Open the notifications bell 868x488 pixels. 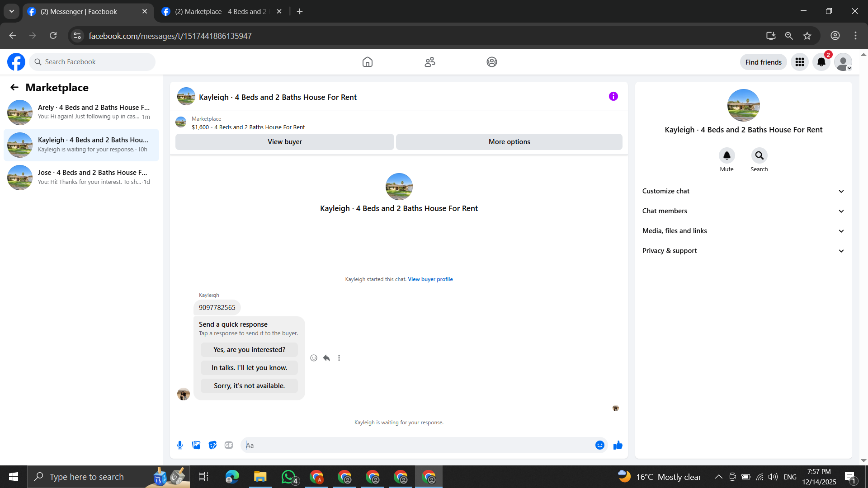821,62
